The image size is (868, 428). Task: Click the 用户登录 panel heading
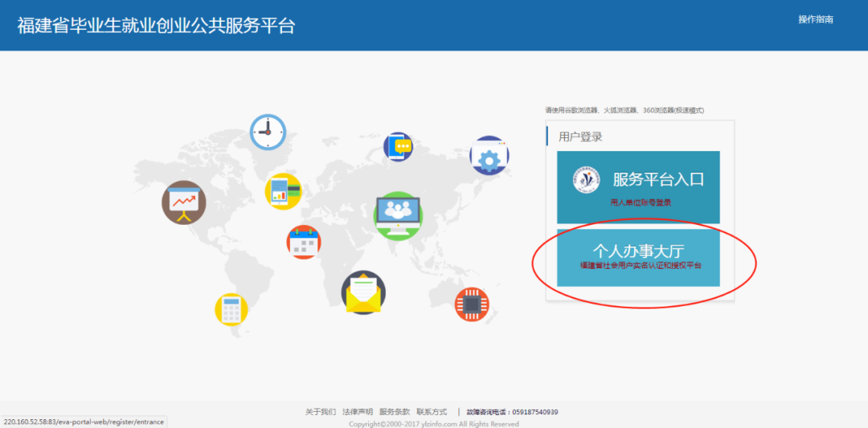coord(580,137)
